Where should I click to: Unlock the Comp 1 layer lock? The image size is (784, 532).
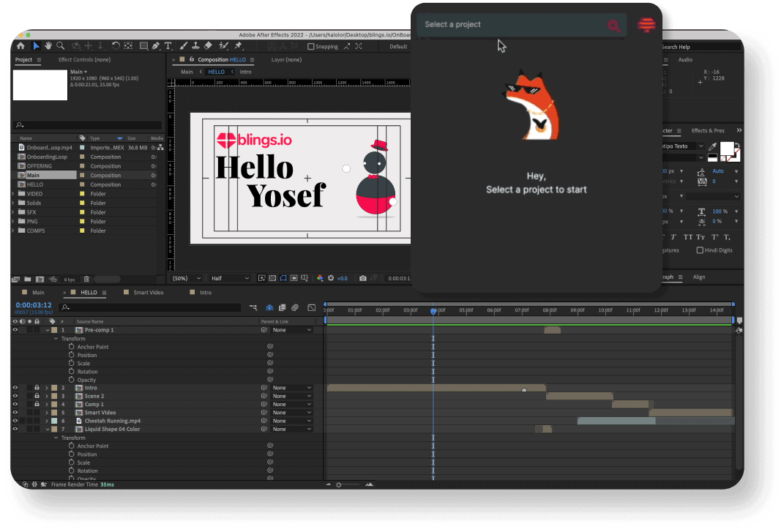(x=37, y=404)
